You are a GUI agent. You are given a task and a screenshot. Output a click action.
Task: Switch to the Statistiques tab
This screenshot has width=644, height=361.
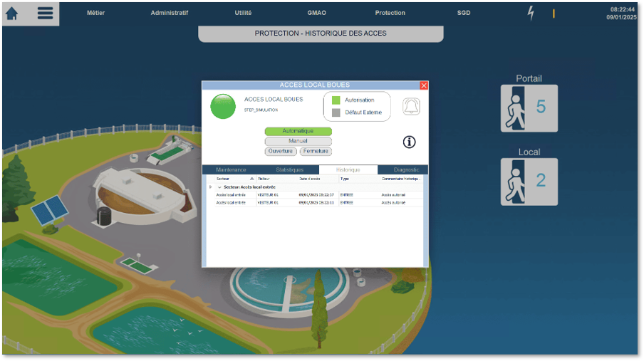289,169
